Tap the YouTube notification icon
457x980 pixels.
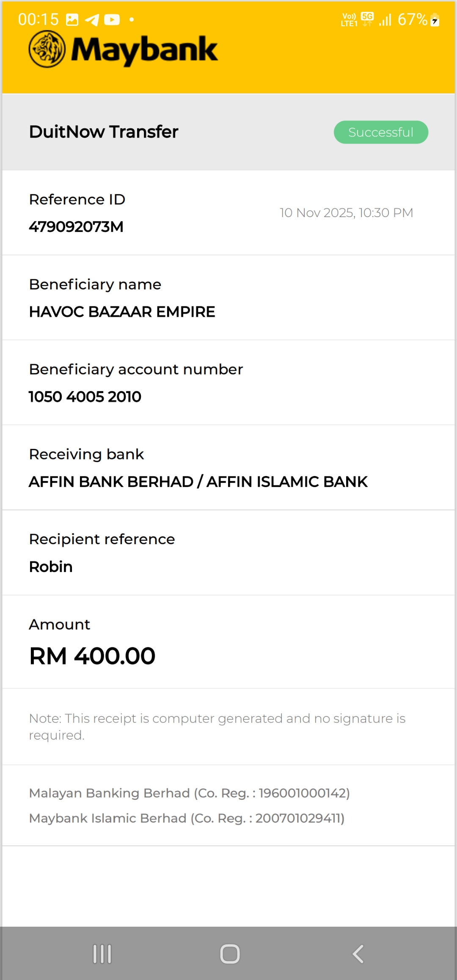point(112,20)
